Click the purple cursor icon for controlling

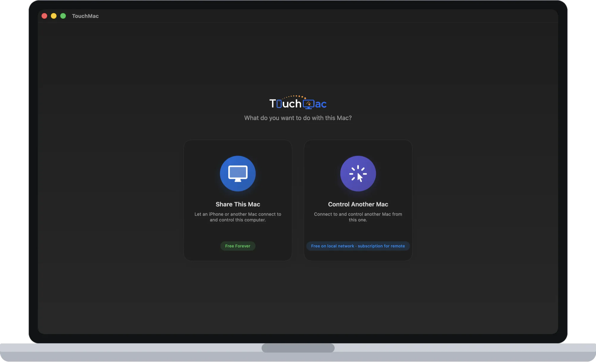(x=358, y=174)
